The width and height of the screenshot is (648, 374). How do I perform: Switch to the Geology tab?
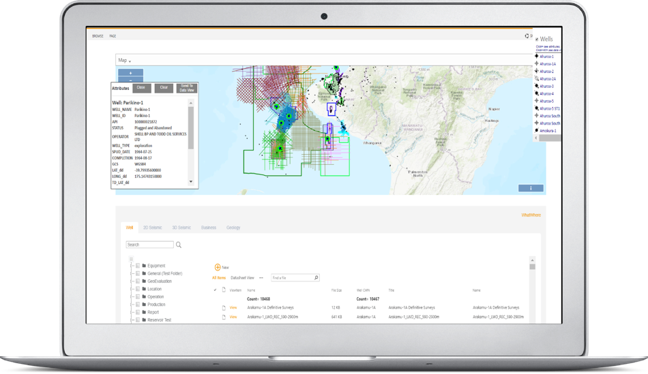point(233,228)
